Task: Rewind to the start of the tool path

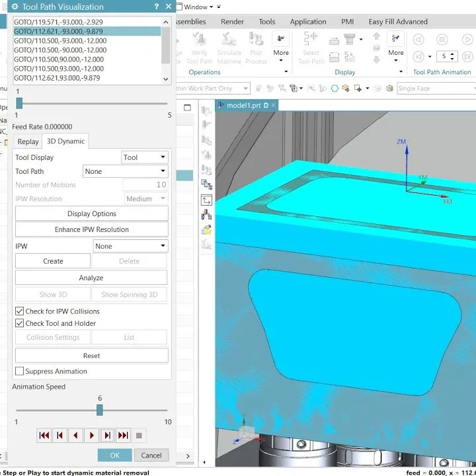Action: [44, 435]
